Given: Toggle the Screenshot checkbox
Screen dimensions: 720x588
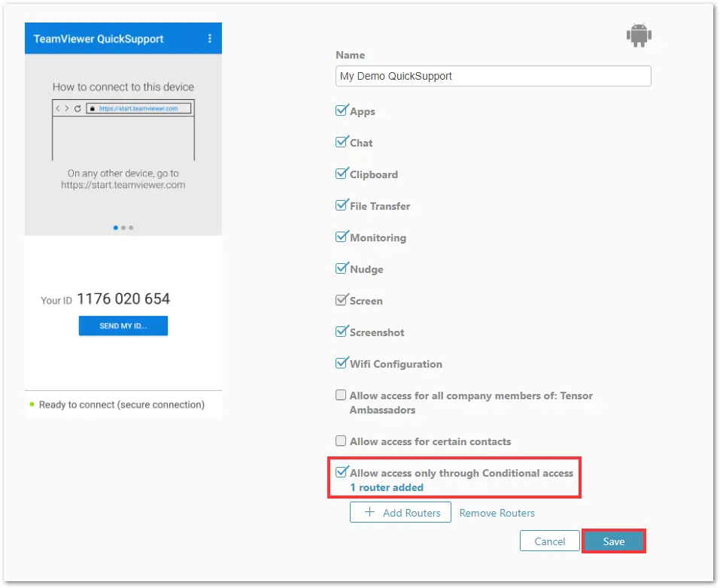Looking at the screenshot, I should [341, 332].
